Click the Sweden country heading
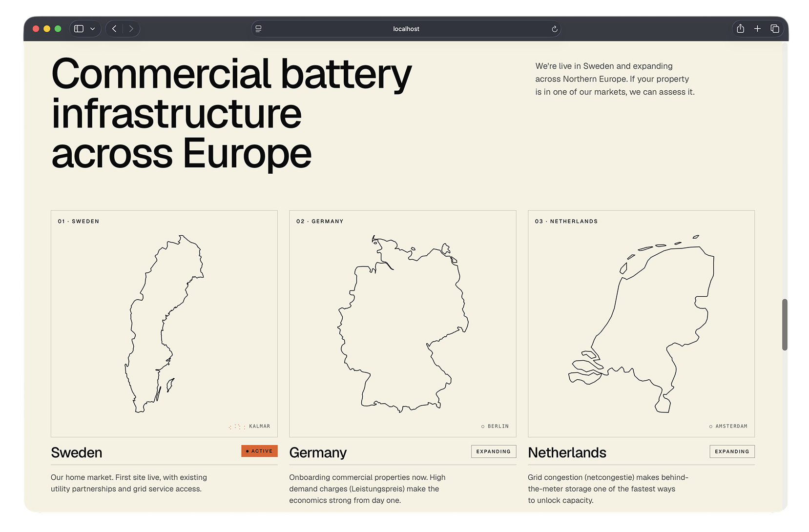 (x=76, y=452)
